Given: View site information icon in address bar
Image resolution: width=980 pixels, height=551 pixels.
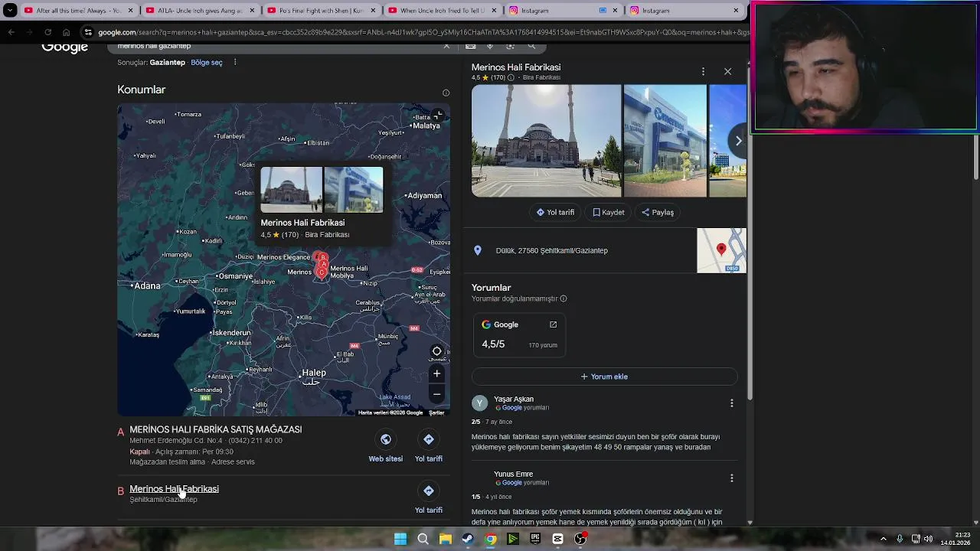Looking at the screenshot, I should [88, 32].
